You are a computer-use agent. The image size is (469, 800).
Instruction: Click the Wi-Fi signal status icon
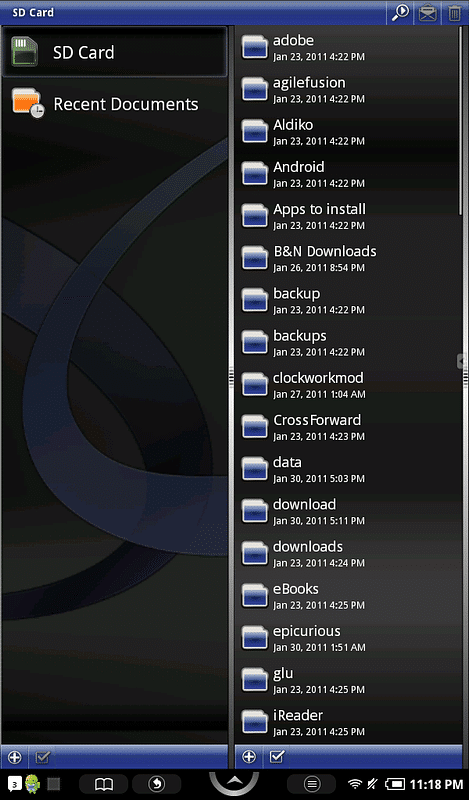[355, 784]
